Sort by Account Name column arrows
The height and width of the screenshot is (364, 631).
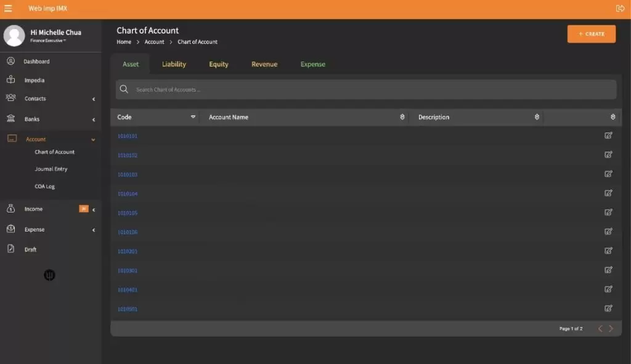(402, 117)
